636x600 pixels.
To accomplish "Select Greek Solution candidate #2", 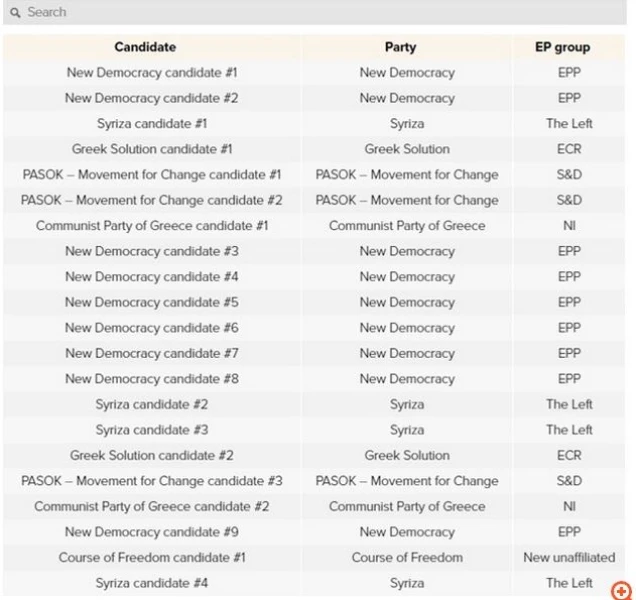I will (x=152, y=455).
